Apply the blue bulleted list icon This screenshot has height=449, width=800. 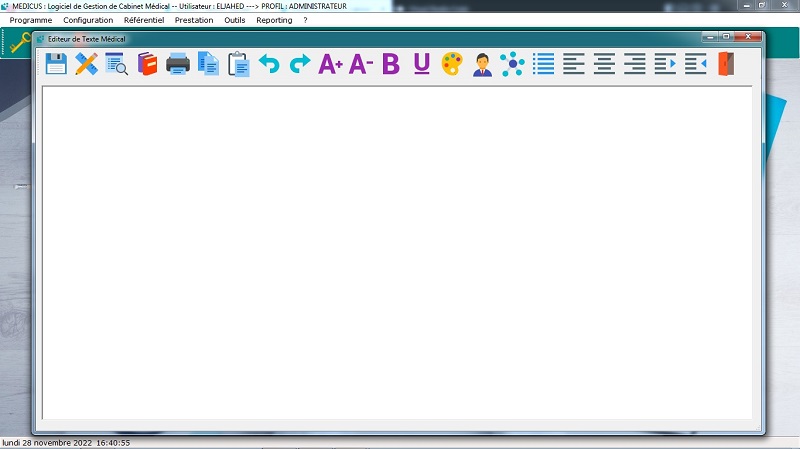[543, 64]
